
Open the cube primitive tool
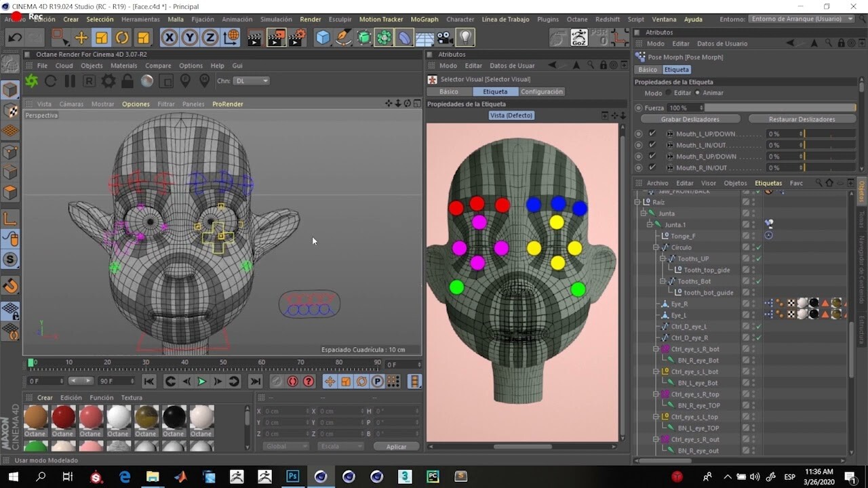pyautogui.click(x=322, y=38)
